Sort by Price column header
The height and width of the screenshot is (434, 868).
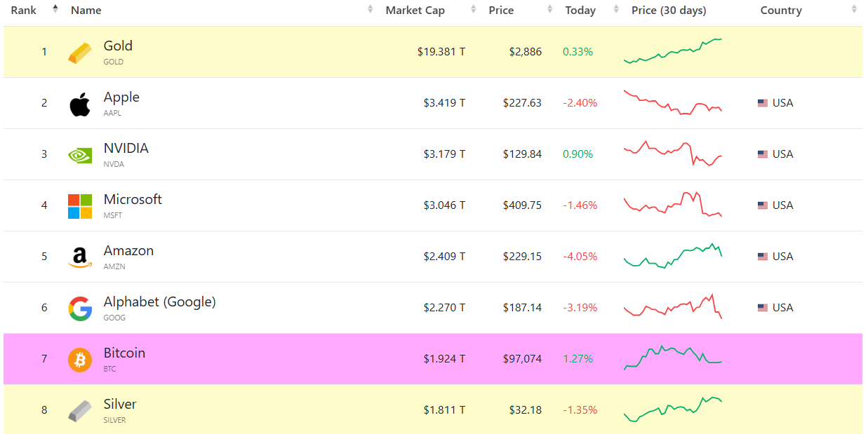tap(501, 11)
